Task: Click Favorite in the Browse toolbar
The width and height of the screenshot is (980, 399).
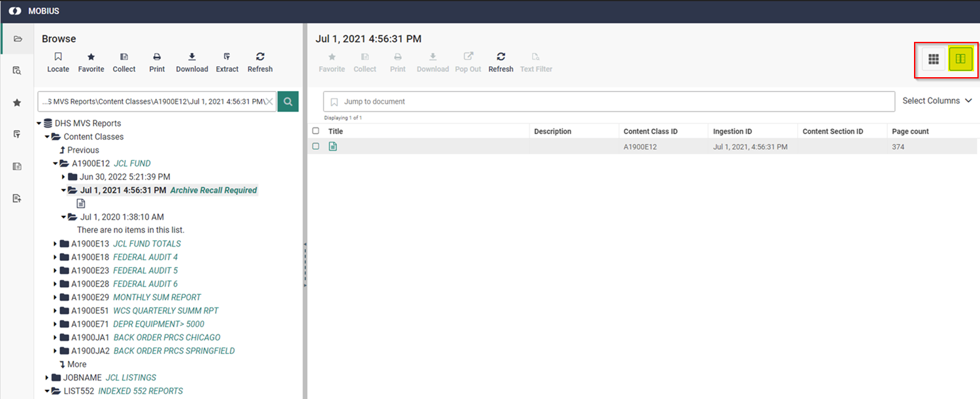Action: 91,63
